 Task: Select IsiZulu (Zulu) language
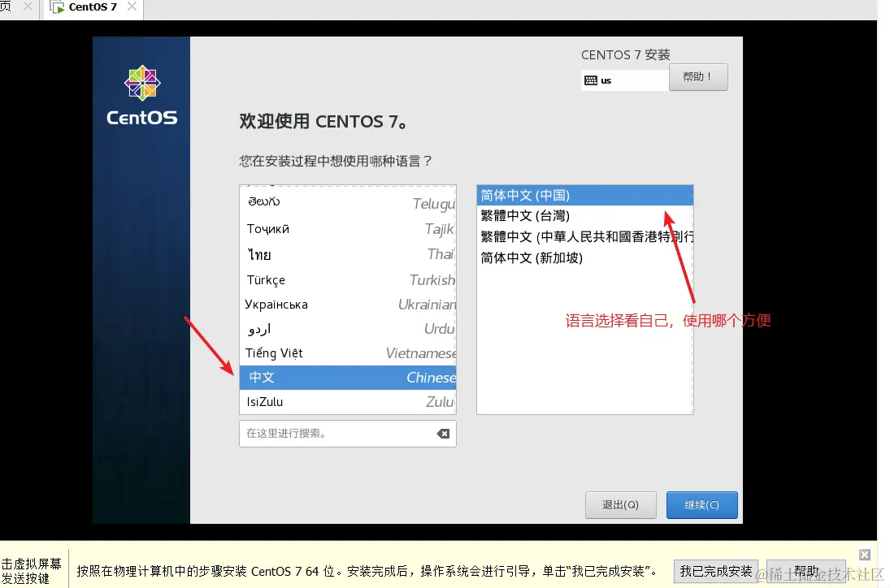347,402
